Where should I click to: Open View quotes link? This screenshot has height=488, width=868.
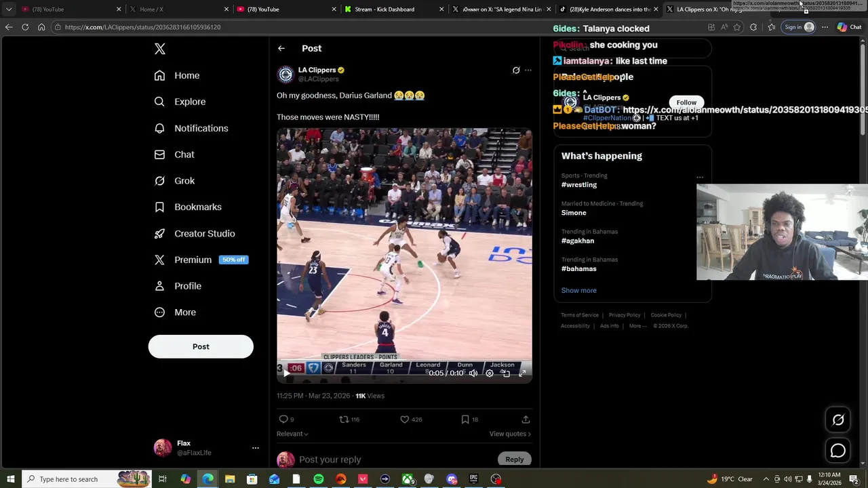(510, 434)
